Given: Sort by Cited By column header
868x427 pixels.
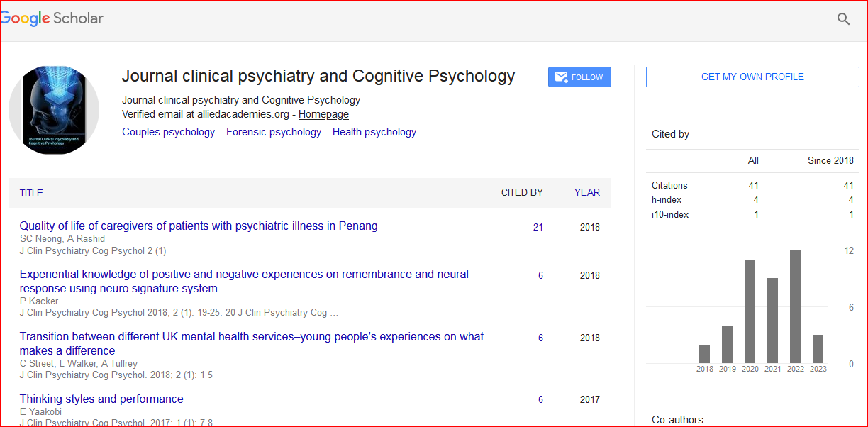Looking at the screenshot, I should (x=522, y=192).
